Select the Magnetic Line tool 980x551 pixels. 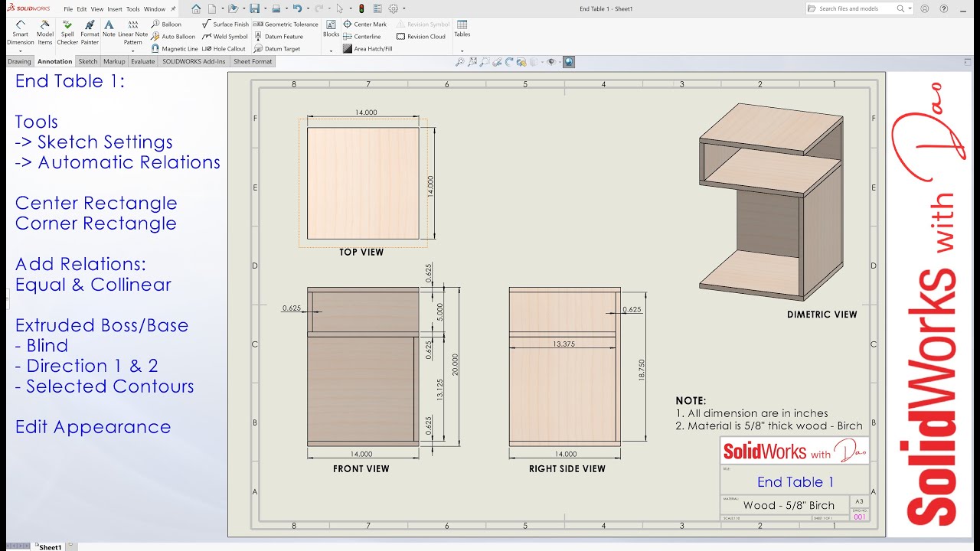point(175,49)
